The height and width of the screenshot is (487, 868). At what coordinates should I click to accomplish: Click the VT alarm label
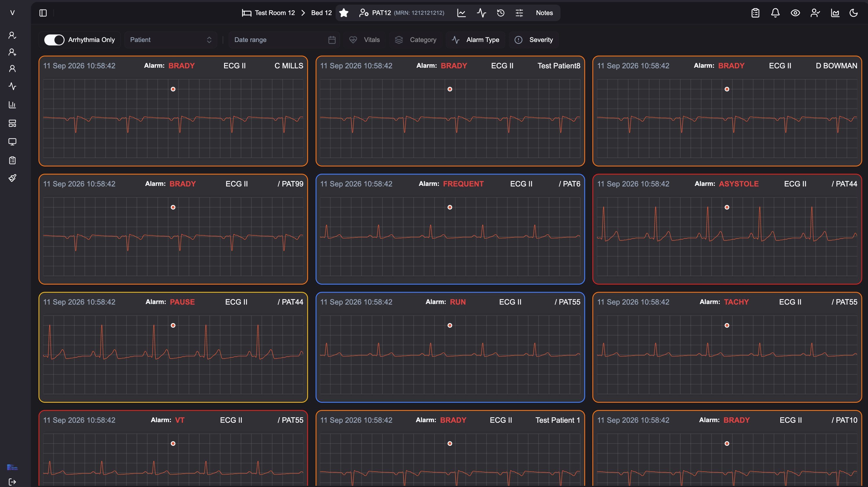[x=180, y=420]
